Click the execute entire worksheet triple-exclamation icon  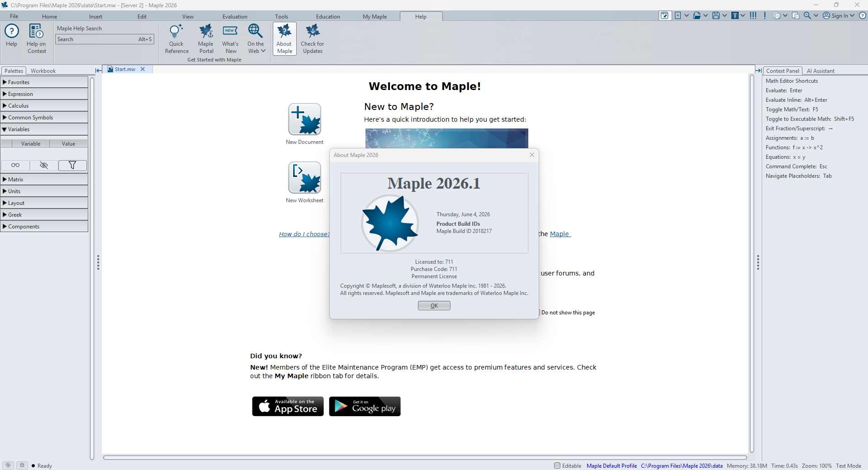coord(753,16)
